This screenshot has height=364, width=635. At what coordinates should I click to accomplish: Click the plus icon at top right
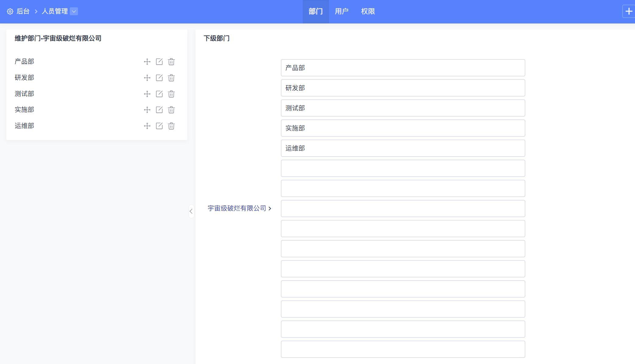click(629, 11)
